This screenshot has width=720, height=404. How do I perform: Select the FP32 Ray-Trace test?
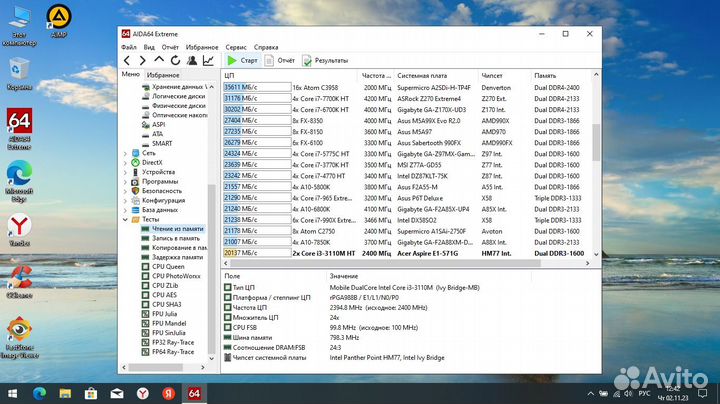[x=168, y=342]
